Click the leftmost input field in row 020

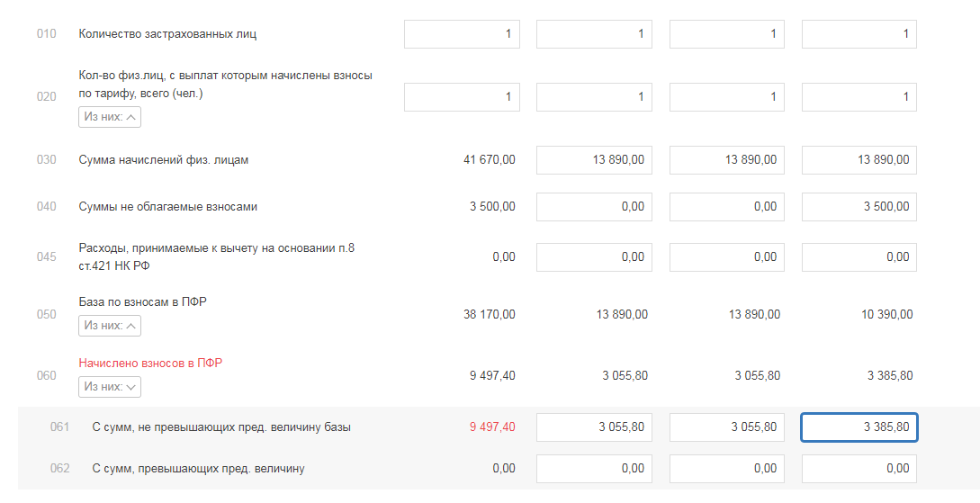tap(462, 97)
